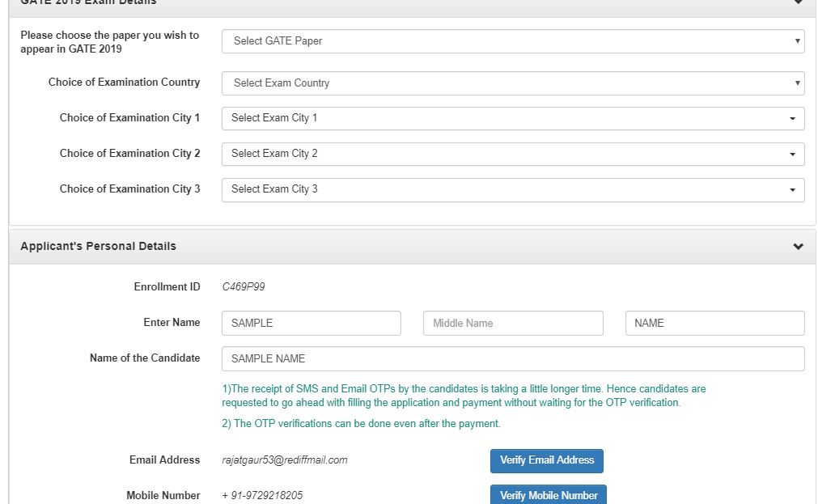818x504 pixels.
Task: Click the Name of the Candidate field
Action: (x=513, y=358)
